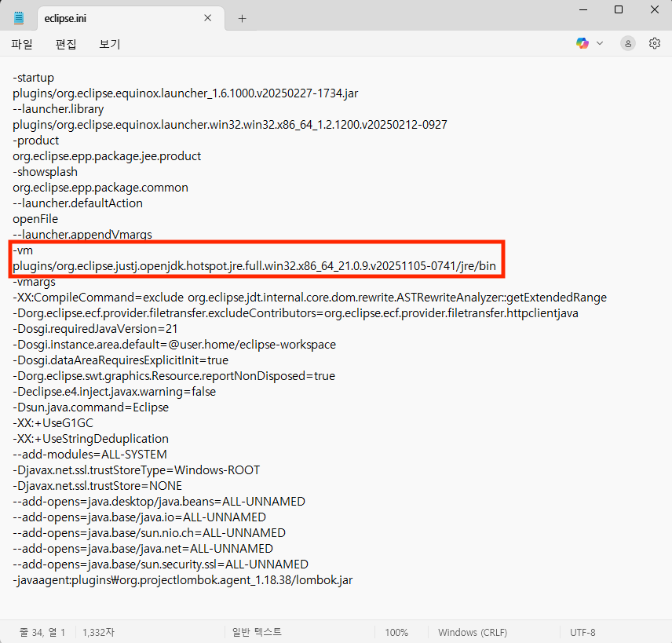Click the highlighted -vm line
Screen dimensions: 672x643
[24, 250]
